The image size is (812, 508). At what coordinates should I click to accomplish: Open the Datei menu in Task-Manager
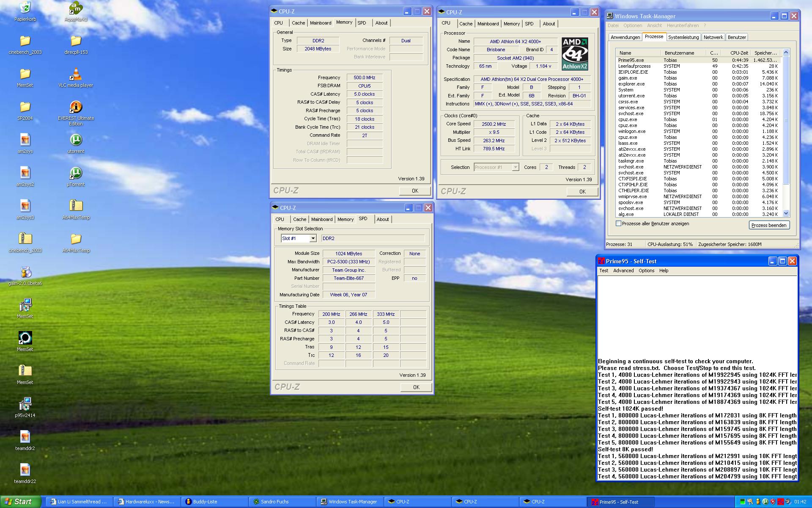click(x=613, y=25)
